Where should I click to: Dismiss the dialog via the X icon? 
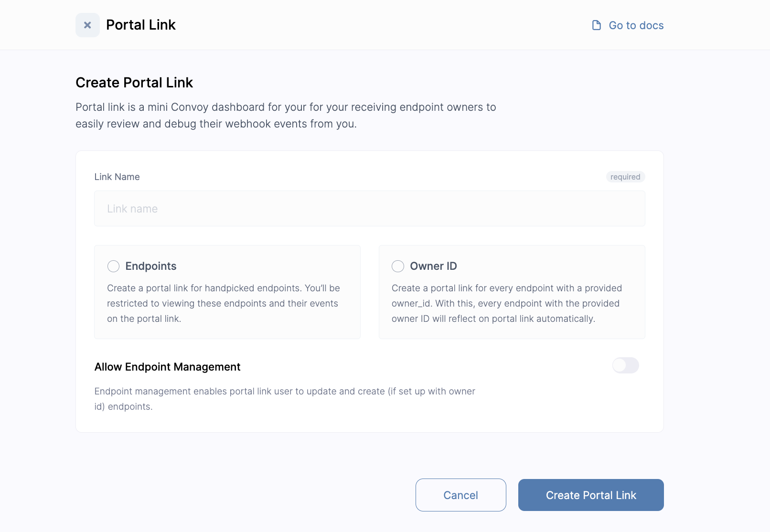click(87, 25)
